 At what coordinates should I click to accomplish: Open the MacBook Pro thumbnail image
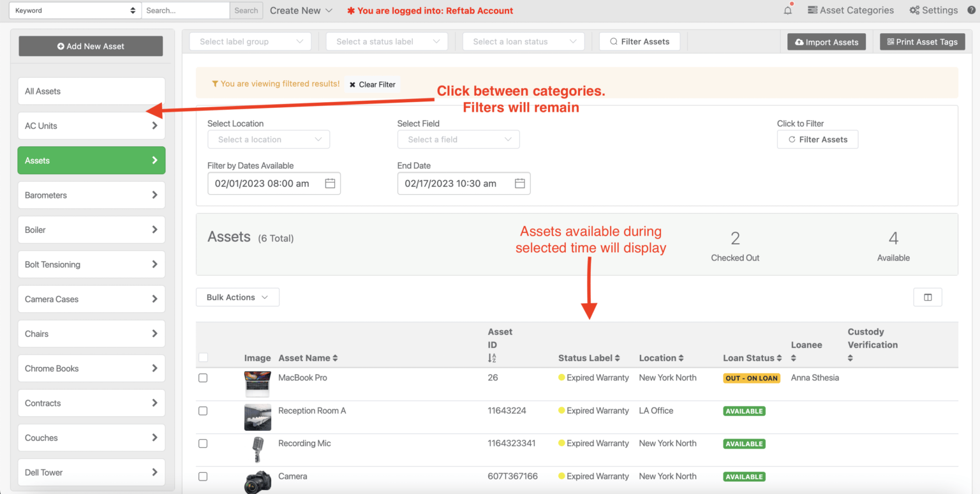[257, 384]
